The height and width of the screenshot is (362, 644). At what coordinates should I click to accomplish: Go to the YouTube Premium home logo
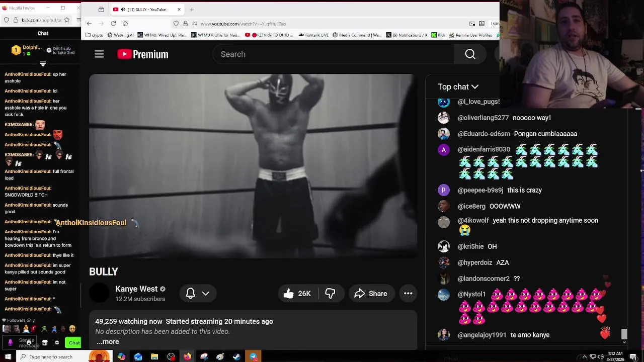click(x=143, y=54)
